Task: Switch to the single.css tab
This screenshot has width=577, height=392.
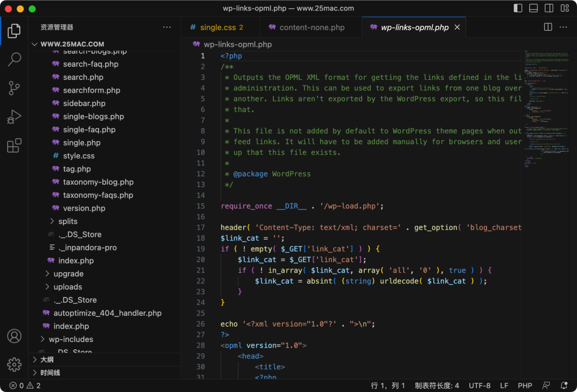Action: (x=221, y=27)
